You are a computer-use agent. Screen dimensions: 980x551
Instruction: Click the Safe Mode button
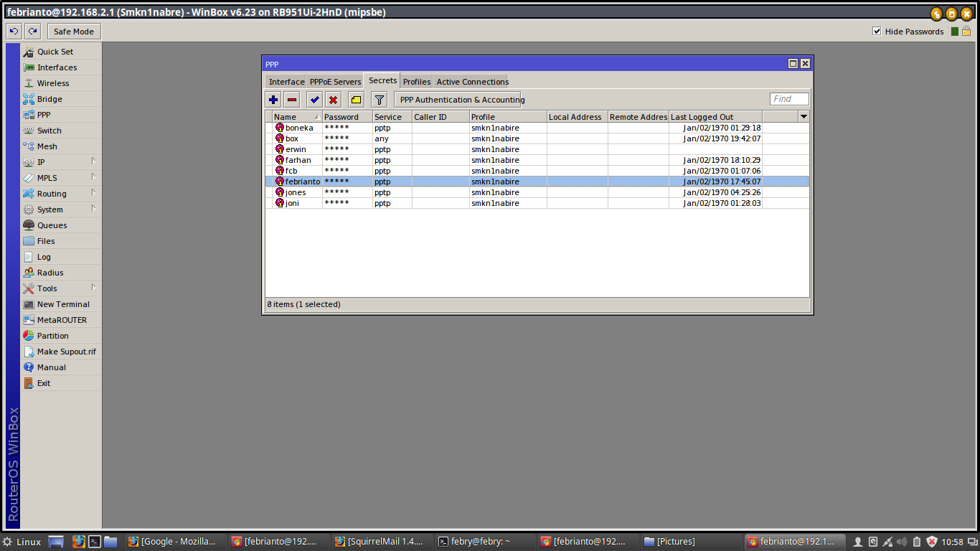[x=74, y=31]
